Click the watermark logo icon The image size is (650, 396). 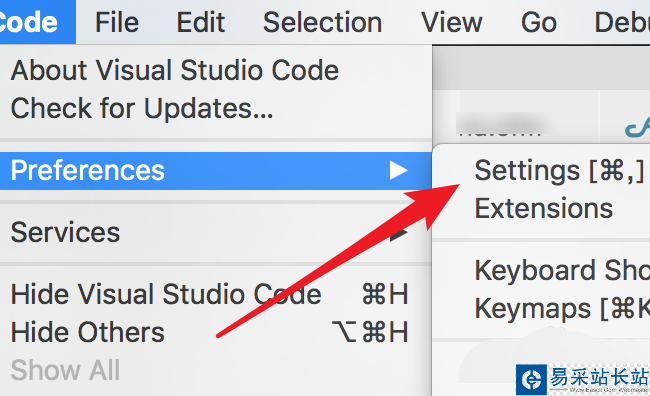coord(531,379)
